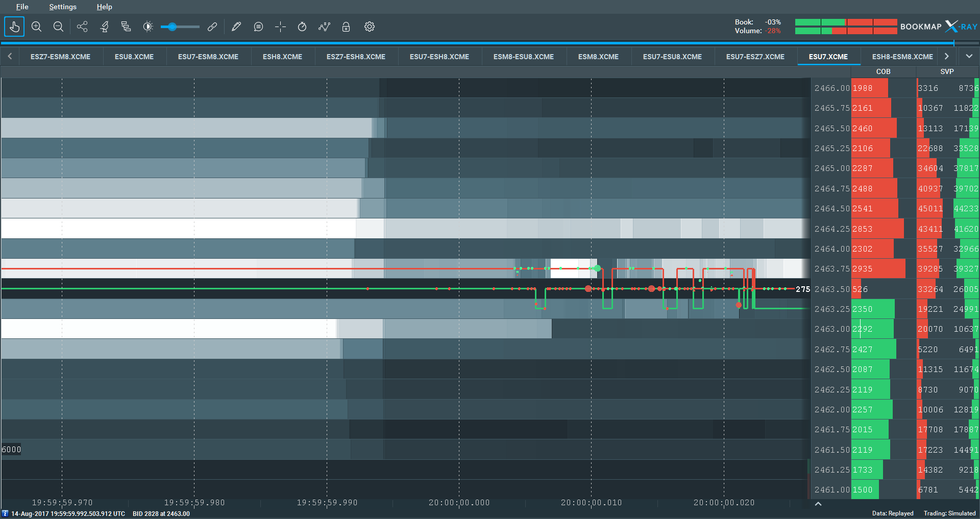Click the share icon in toolbar
The image size is (980, 519).
click(82, 27)
